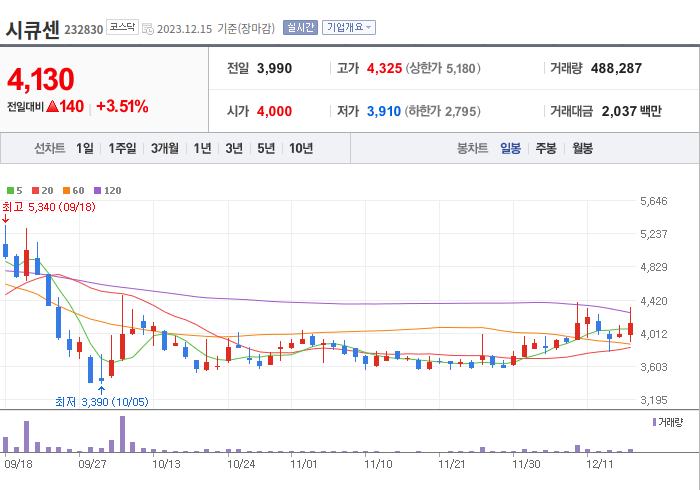Switch to the 3개월 line chart
The image size is (700, 490).
[x=165, y=148]
